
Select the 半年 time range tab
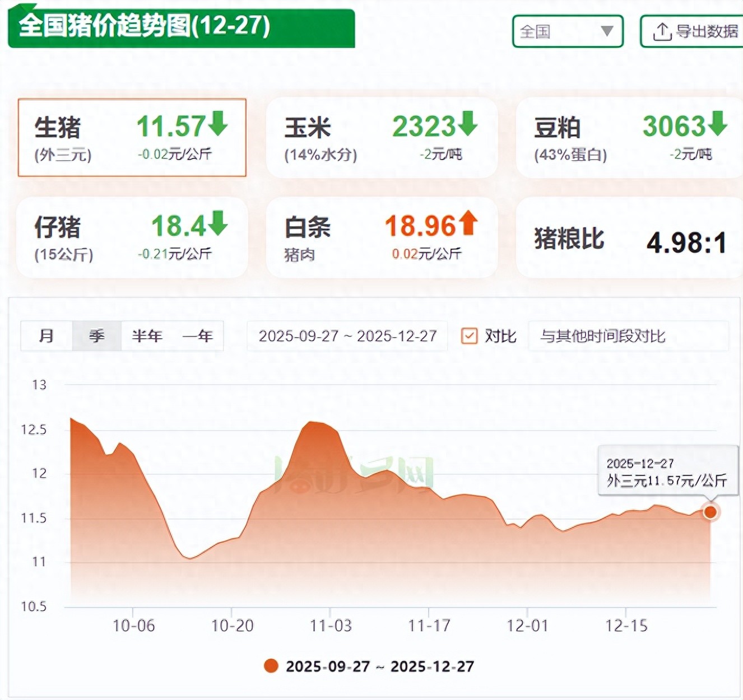tap(147, 336)
